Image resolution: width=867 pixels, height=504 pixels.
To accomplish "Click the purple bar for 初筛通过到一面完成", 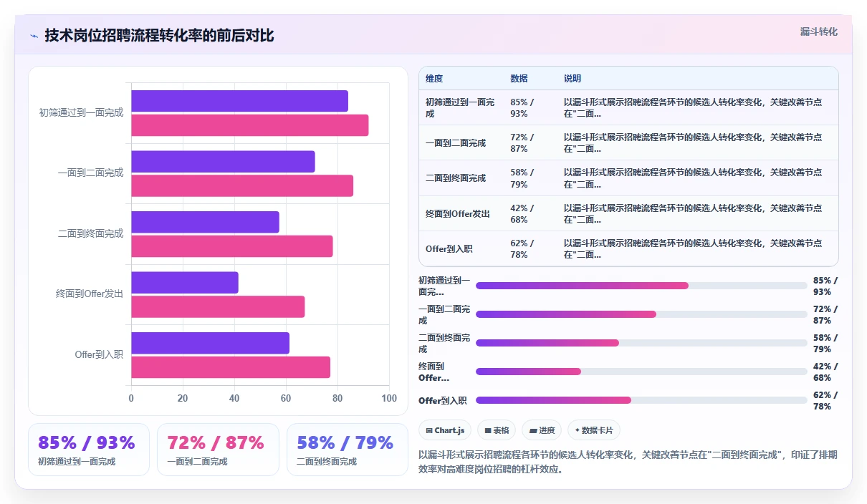I will (239, 101).
